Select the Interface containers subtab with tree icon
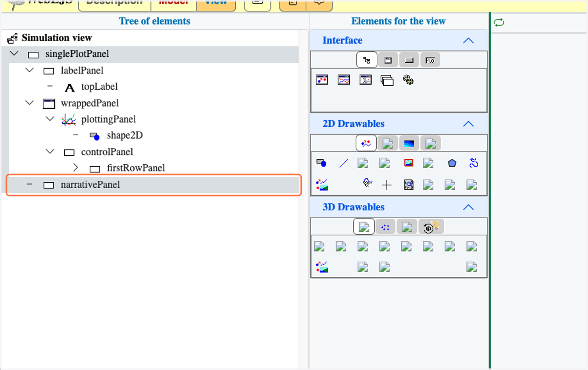 (367, 60)
